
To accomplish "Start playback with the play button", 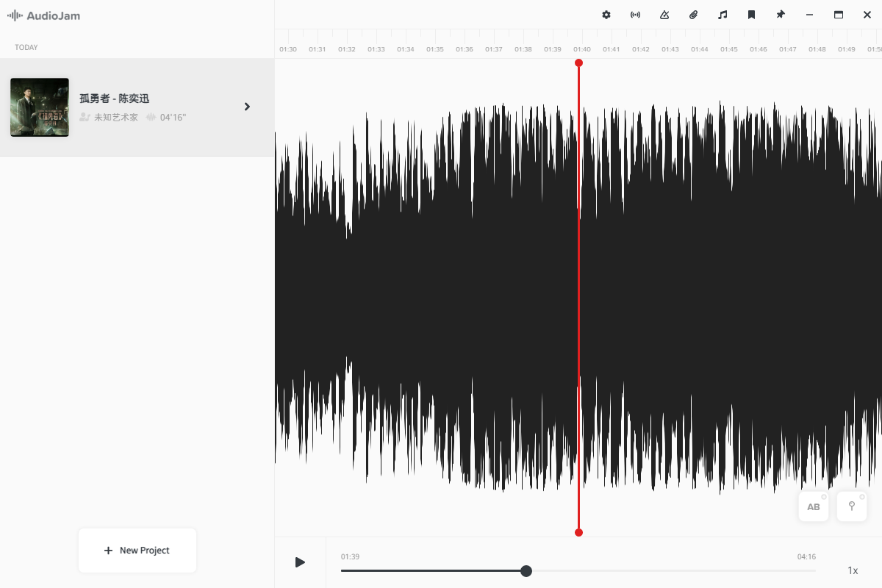I will coord(300,562).
